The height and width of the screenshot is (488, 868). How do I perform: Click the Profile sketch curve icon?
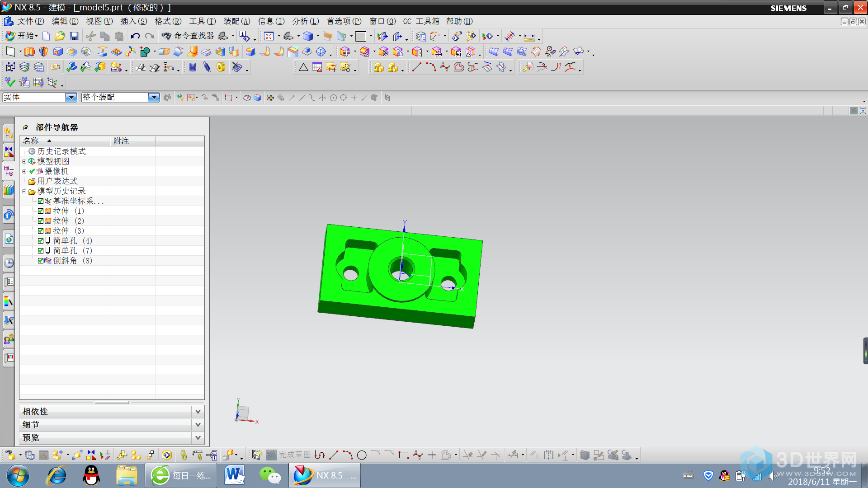(x=320, y=455)
